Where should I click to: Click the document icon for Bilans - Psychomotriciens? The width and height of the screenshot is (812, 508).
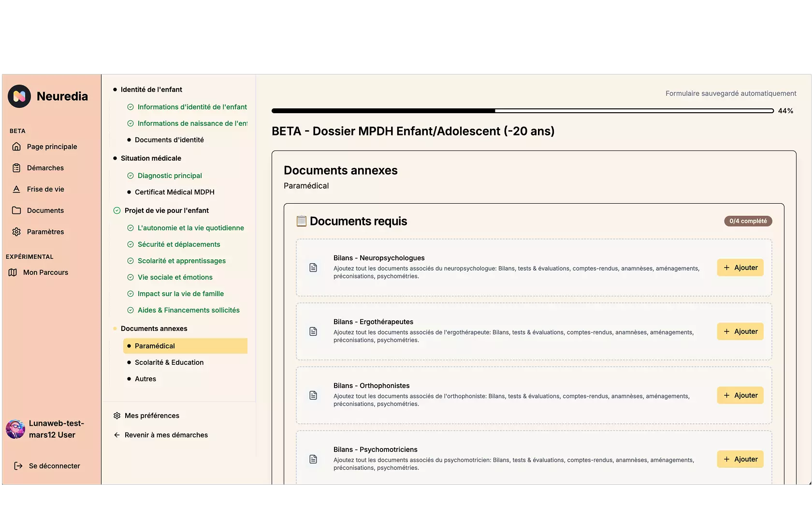click(x=313, y=459)
